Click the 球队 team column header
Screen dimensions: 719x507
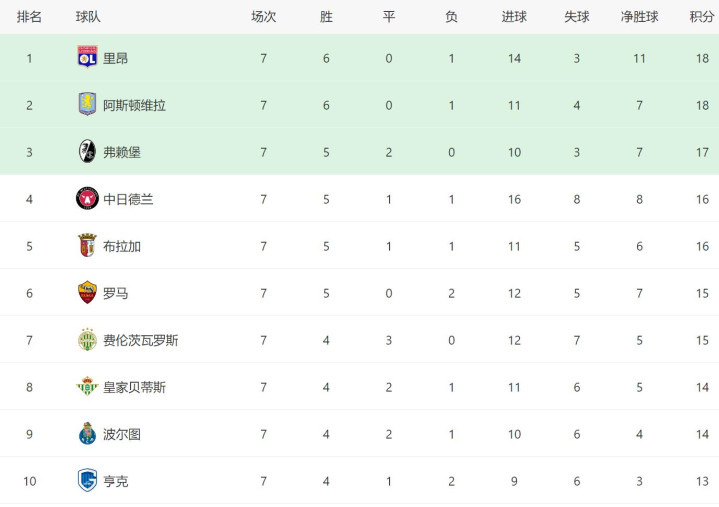coord(88,17)
